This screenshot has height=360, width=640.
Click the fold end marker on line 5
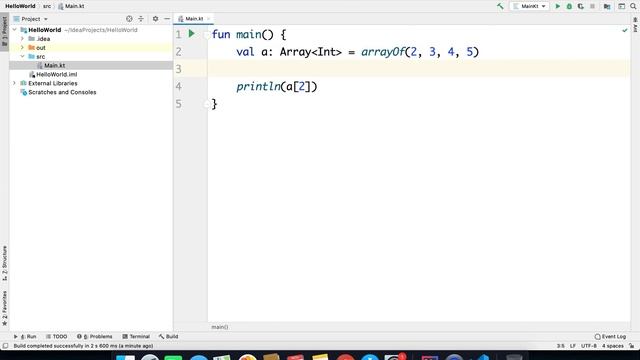coord(207,104)
